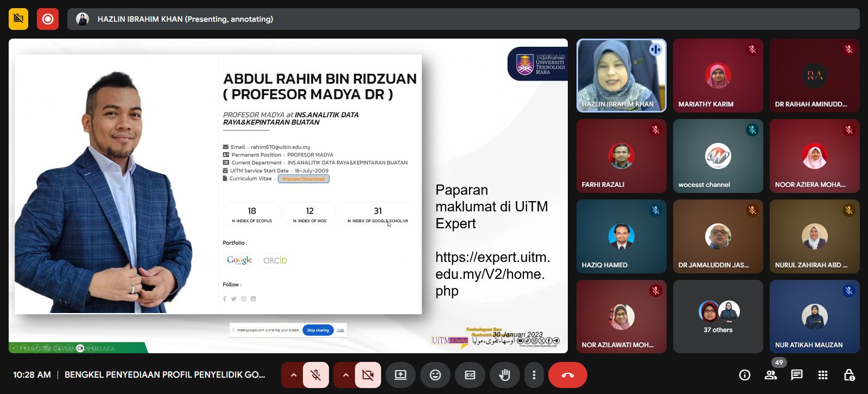Viewport: 868px width, 394px height.
Task: Turn on the camera
Action: (x=368, y=375)
